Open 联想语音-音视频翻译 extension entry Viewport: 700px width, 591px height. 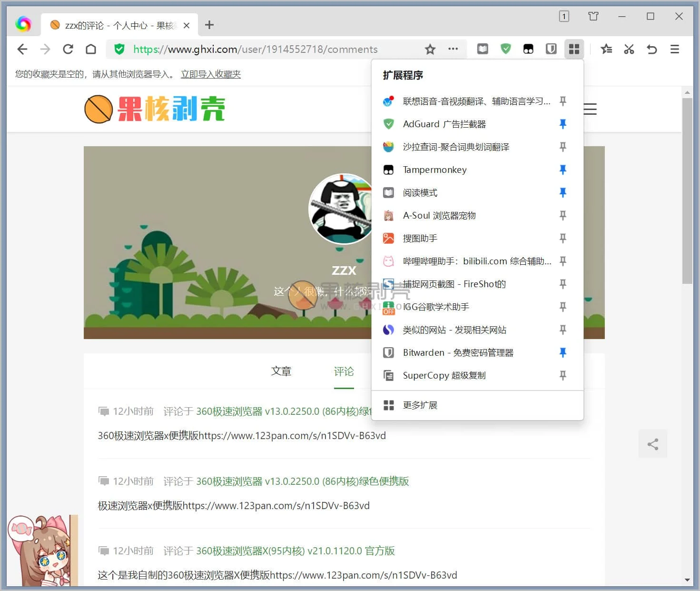476,101
